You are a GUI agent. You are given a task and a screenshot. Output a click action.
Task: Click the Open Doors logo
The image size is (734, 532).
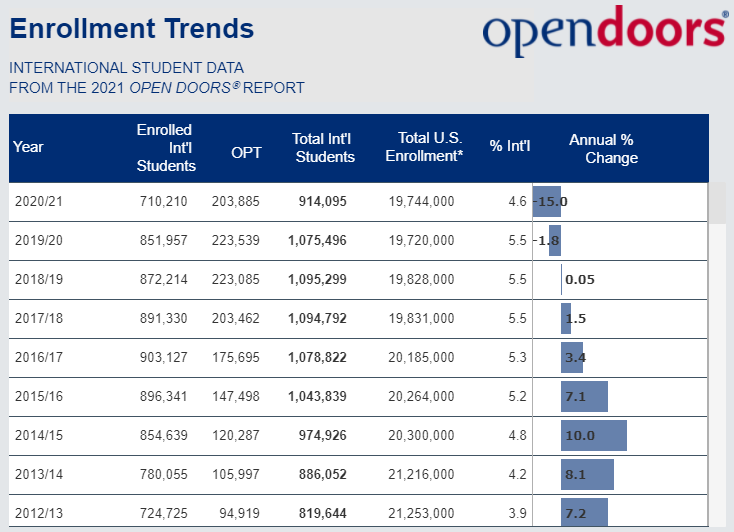pos(604,31)
